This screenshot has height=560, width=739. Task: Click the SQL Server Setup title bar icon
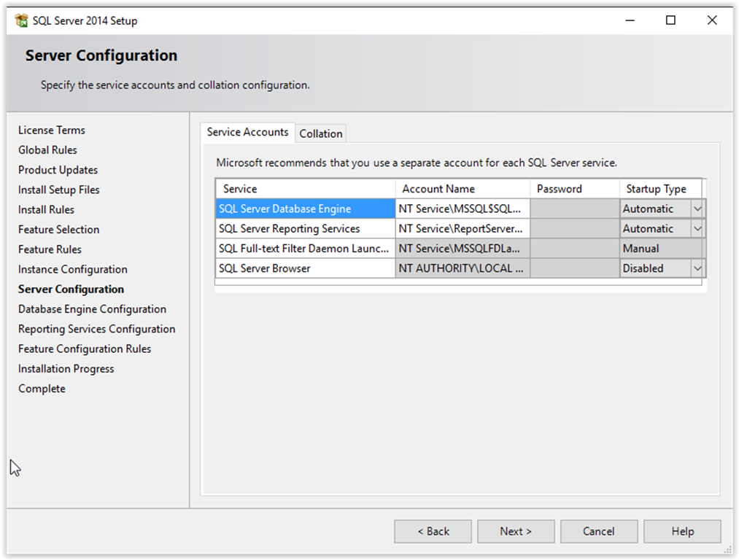(21, 20)
